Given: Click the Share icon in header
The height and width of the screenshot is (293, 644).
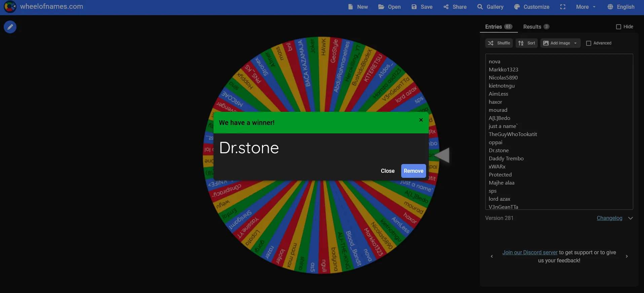Looking at the screenshot, I should [x=446, y=7].
